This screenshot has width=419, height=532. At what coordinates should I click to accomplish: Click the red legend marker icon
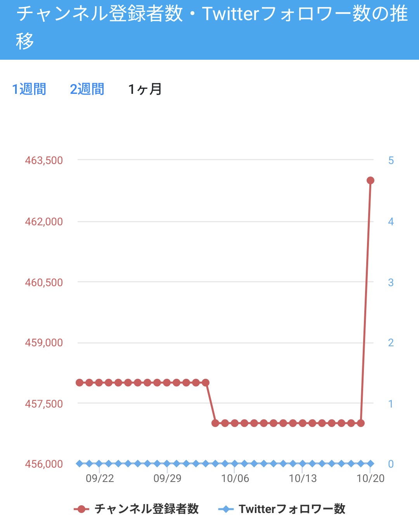click(x=81, y=509)
